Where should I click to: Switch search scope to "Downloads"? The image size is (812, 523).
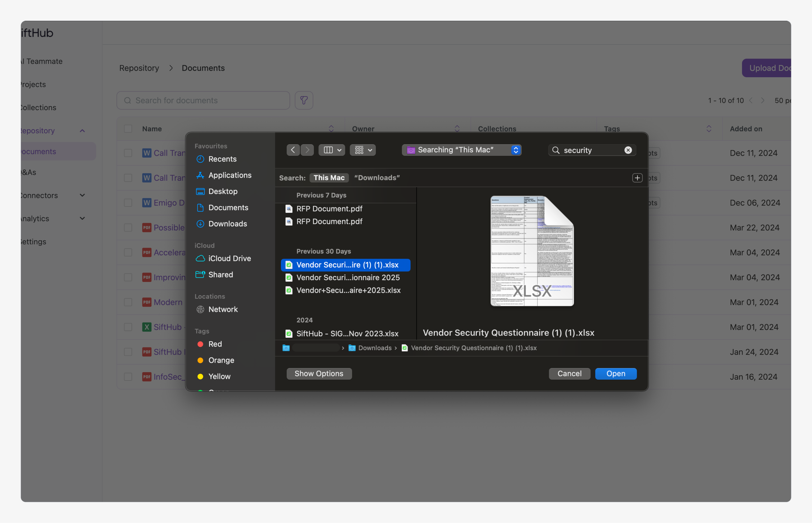(377, 178)
